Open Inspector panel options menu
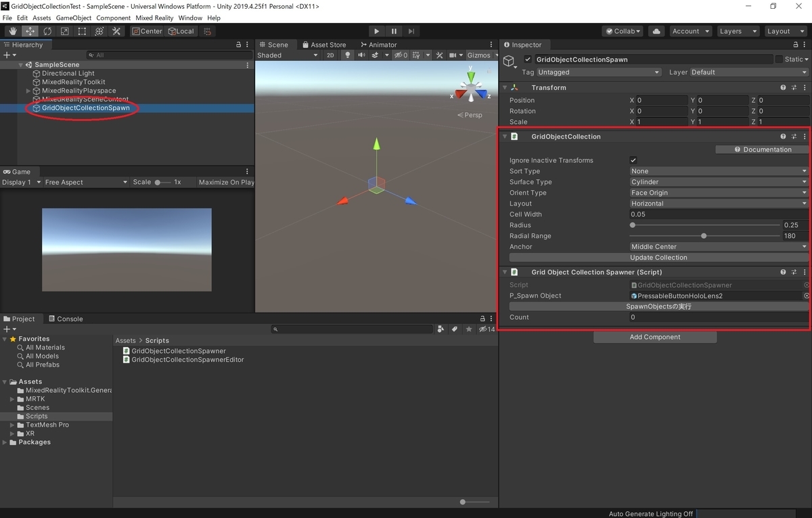This screenshot has height=518, width=812. tap(805, 45)
